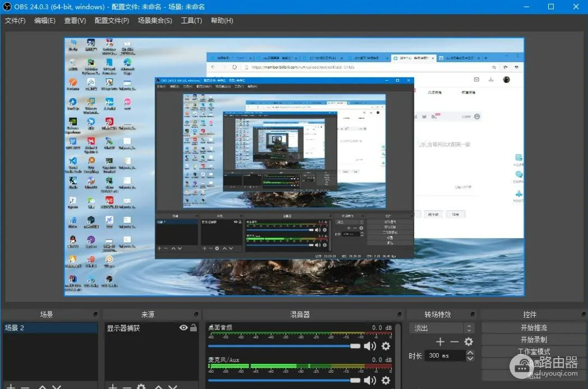This screenshot has width=588, height=389.
Task: Remove transition using minus icon
Action: (454, 342)
